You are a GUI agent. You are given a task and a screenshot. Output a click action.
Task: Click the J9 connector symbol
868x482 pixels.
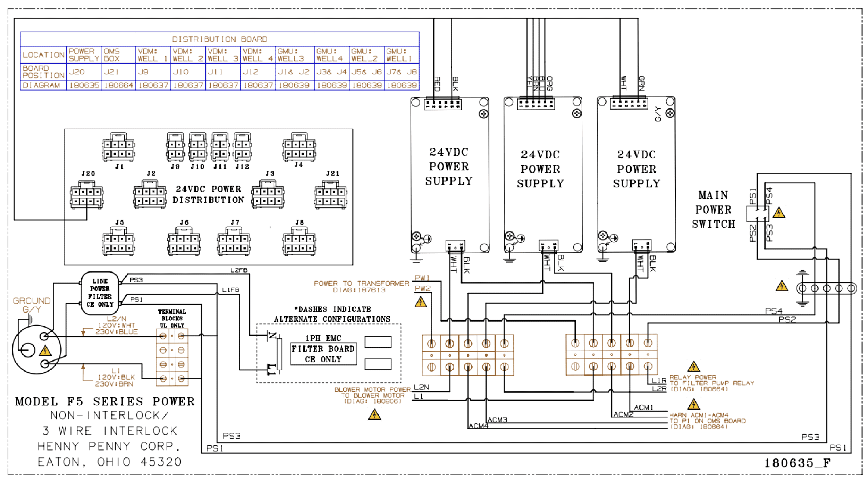pyautogui.click(x=175, y=147)
